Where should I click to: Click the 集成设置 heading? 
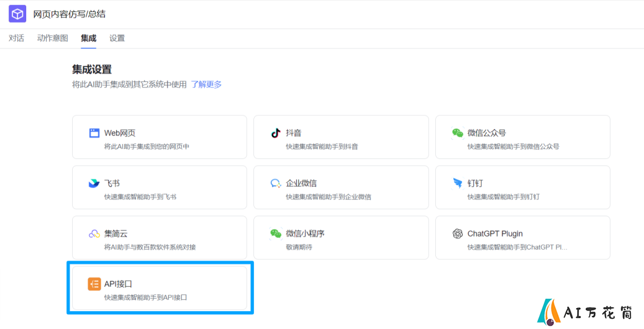click(x=92, y=69)
